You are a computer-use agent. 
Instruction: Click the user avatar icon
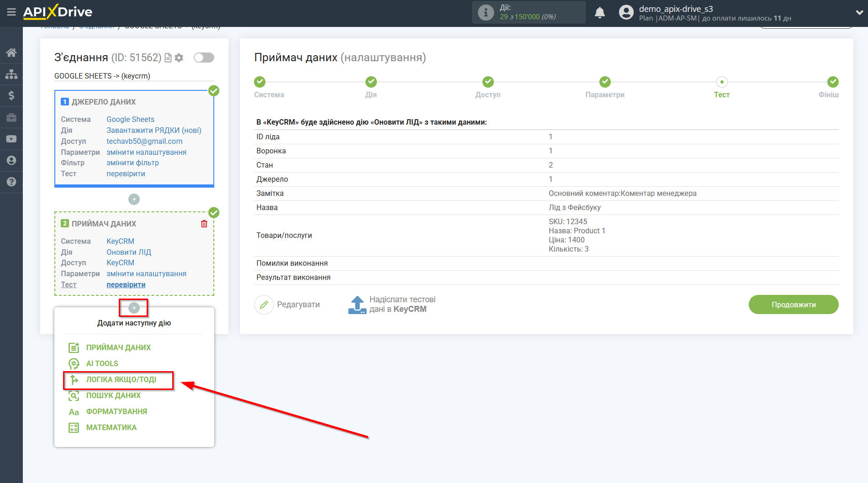coord(626,12)
